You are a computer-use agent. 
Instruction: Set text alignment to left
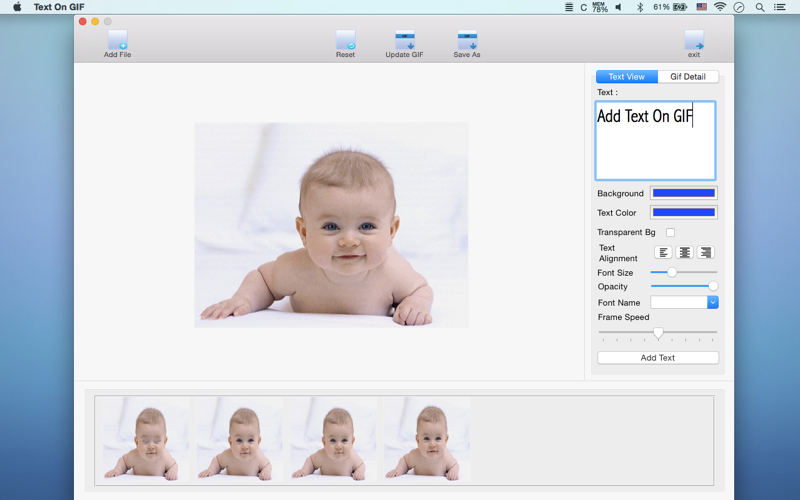click(x=663, y=252)
